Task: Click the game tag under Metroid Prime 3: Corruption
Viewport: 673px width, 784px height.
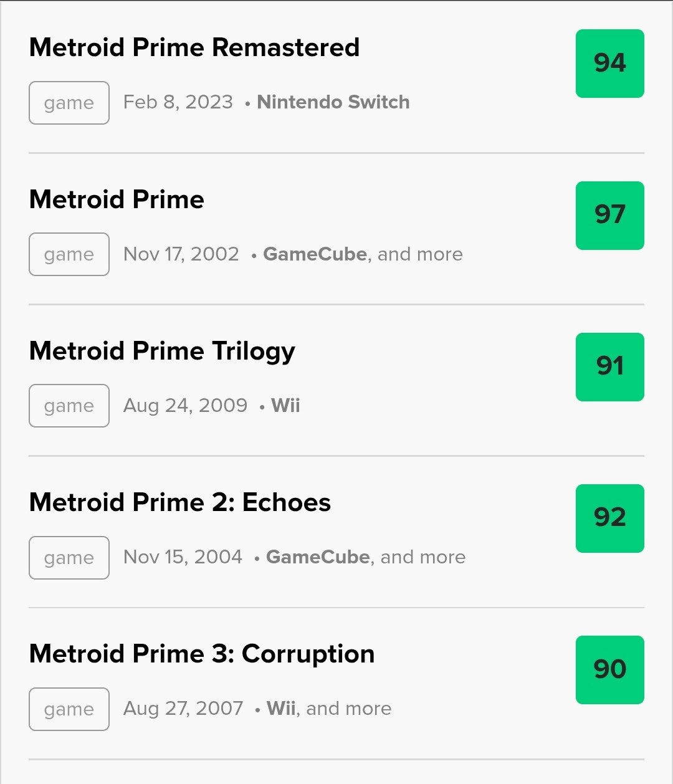Action: point(69,709)
